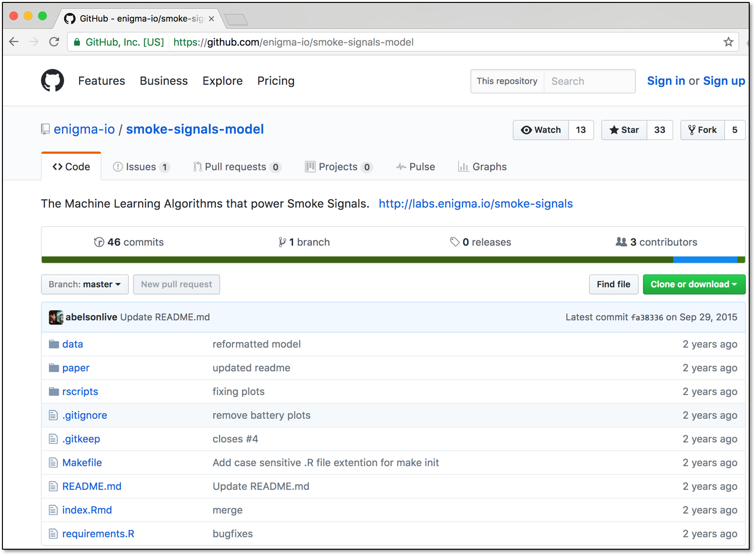
Task: Open a new browser tab
Action: click(236, 19)
